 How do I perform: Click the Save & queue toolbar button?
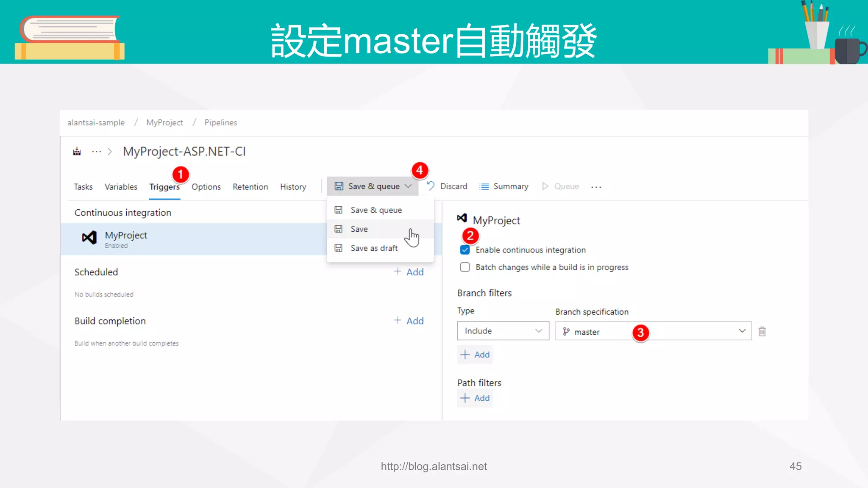coord(373,186)
